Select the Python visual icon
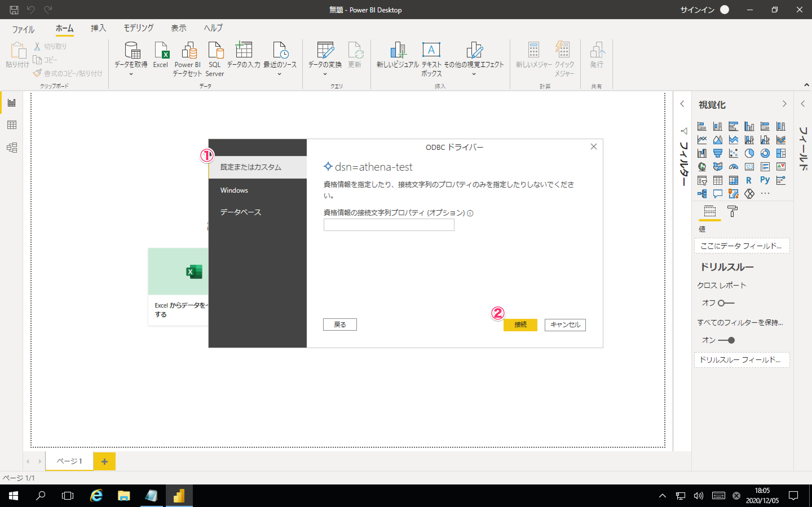The image size is (812, 507). (x=765, y=180)
